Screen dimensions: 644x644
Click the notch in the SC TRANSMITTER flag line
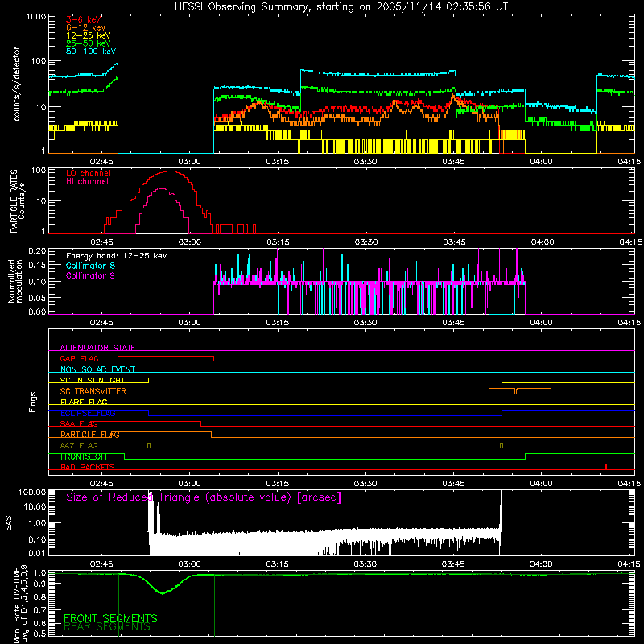[x=516, y=391]
